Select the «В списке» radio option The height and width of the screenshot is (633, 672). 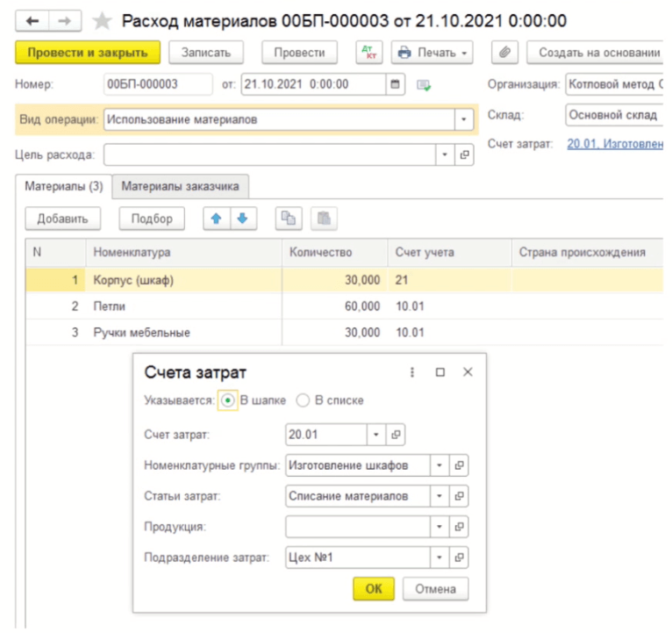(x=303, y=400)
